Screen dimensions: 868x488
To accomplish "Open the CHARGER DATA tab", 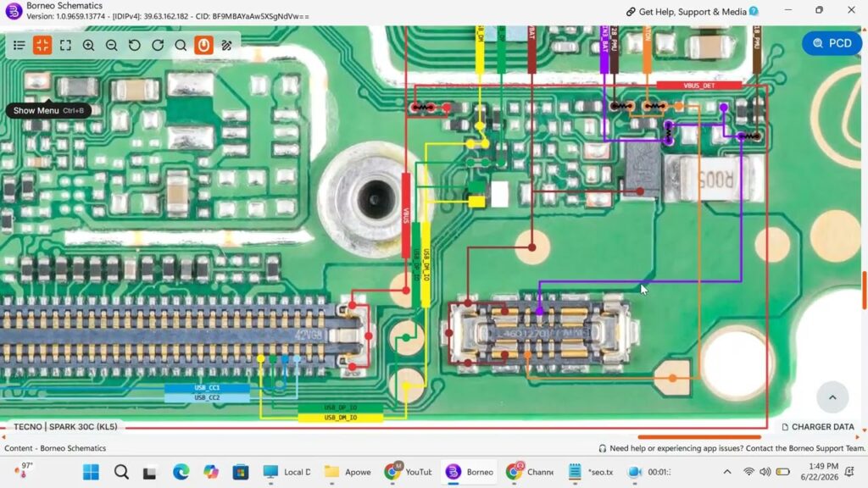I will 818,427.
